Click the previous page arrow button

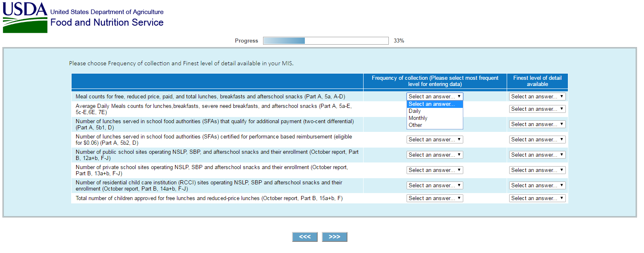305,237
